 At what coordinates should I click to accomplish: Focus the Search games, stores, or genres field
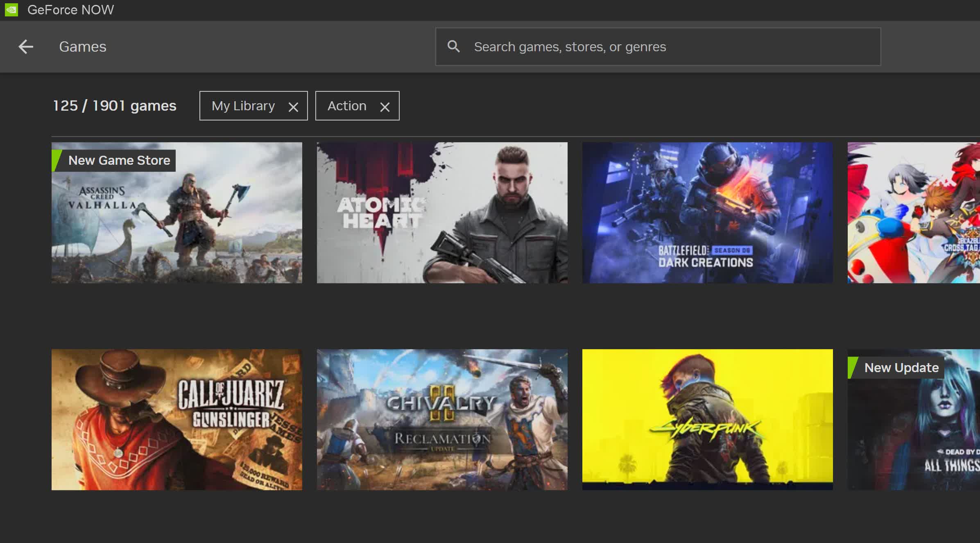(658, 47)
